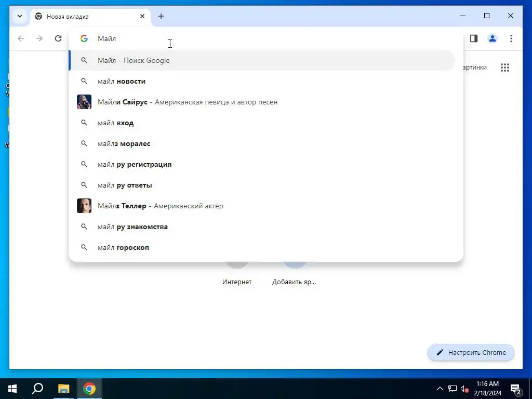532x399 pixels.
Task: Open a new tab with plus button
Action: tap(161, 16)
